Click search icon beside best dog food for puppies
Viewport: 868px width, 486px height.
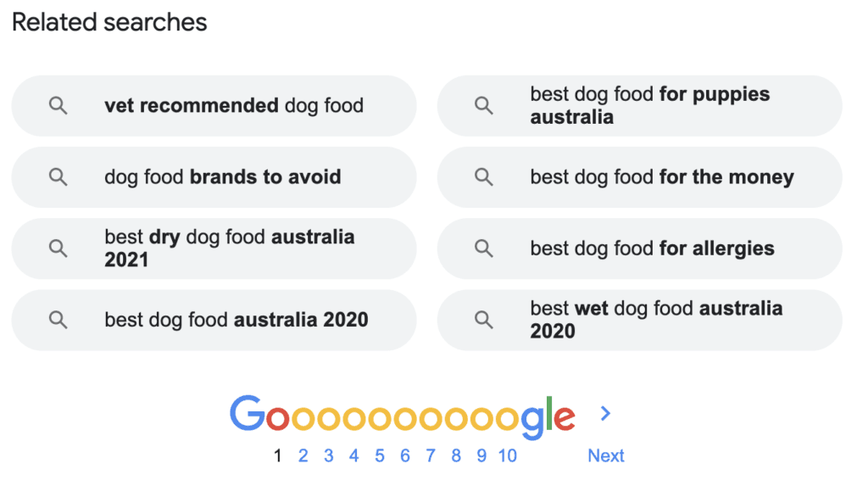pyautogui.click(x=483, y=106)
